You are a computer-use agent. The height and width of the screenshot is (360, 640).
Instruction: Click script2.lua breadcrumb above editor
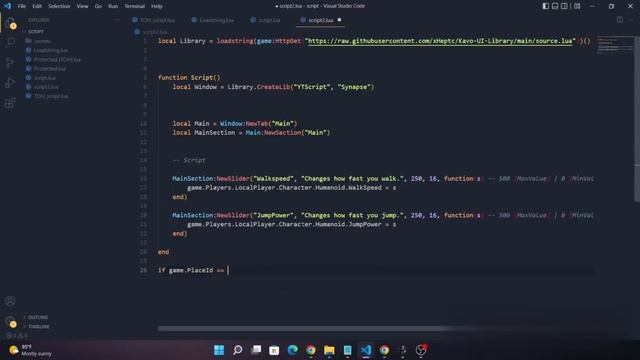click(x=151, y=31)
